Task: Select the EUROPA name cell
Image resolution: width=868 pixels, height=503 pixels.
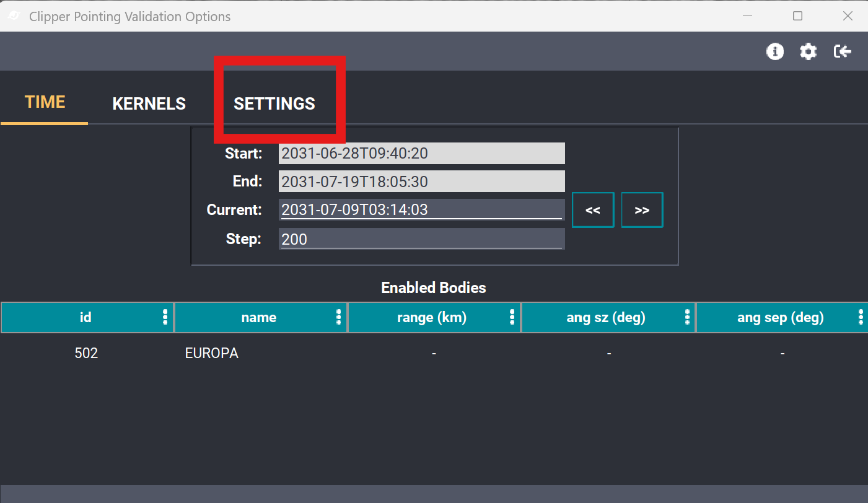Action: tap(212, 353)
